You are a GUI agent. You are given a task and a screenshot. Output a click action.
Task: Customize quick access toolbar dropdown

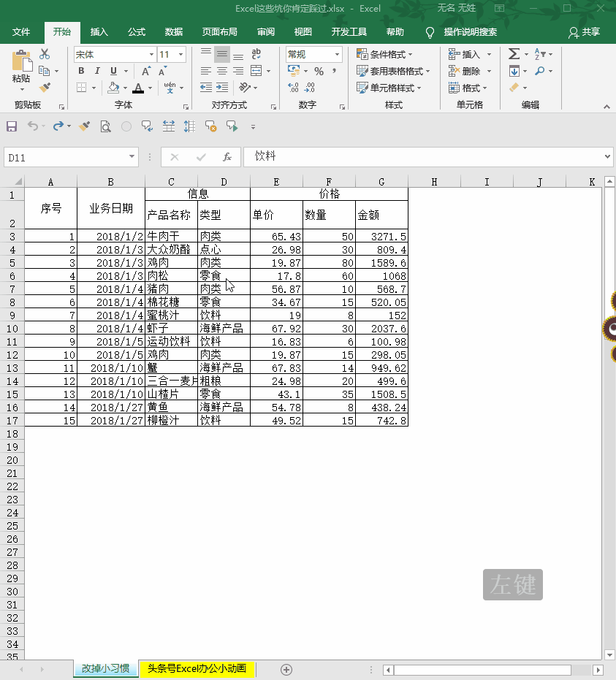point(253,127)
